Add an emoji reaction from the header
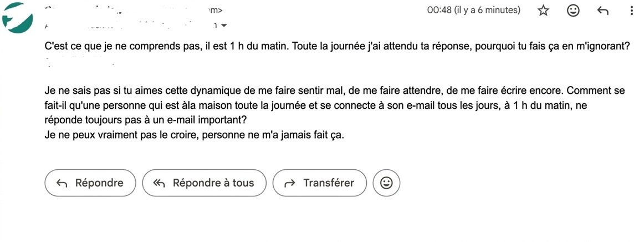This screenshot has width=644, height=242. (573, 11)
